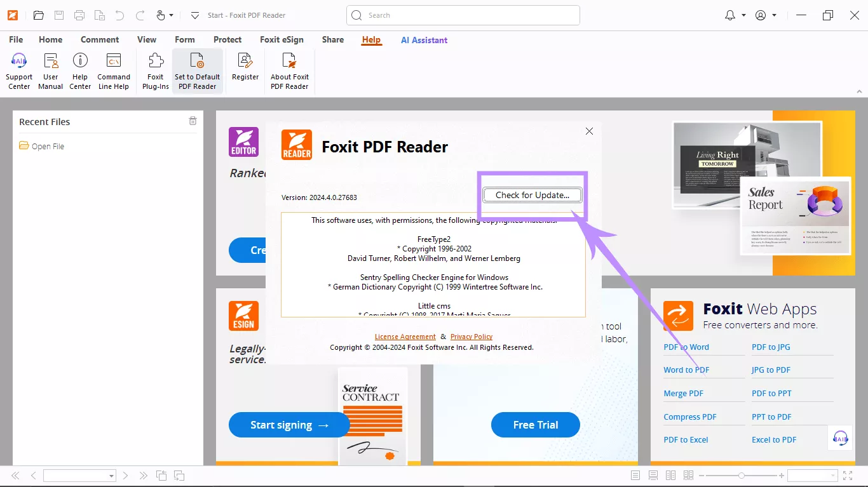
Task: Open the Compress PDF link
Action: [690, 417]
